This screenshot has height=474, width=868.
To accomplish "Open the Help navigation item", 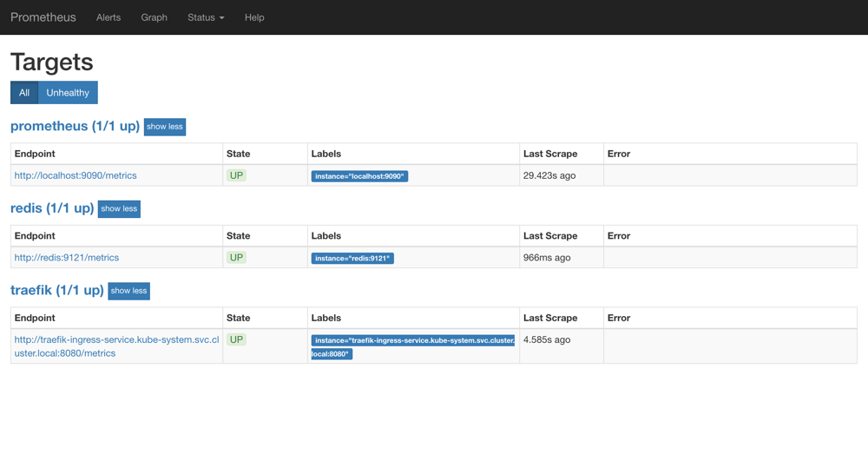I will point(254,17).
